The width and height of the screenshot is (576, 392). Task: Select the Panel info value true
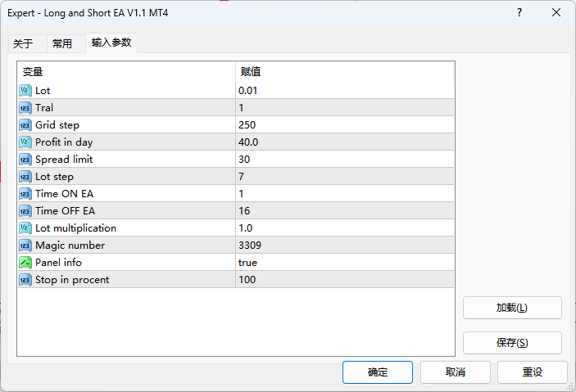(345, 263)
